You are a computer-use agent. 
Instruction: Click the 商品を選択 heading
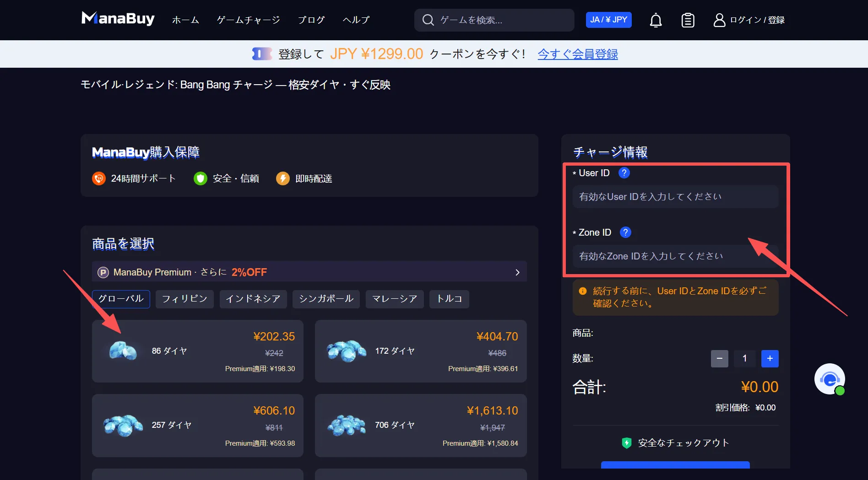tap(123, 244)
